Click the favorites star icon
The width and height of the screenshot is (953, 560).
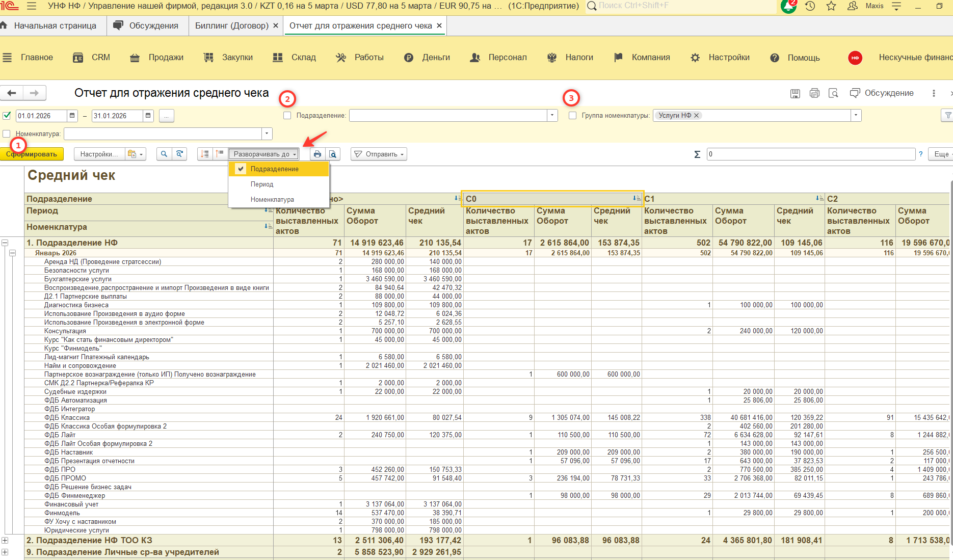(831, 6)
